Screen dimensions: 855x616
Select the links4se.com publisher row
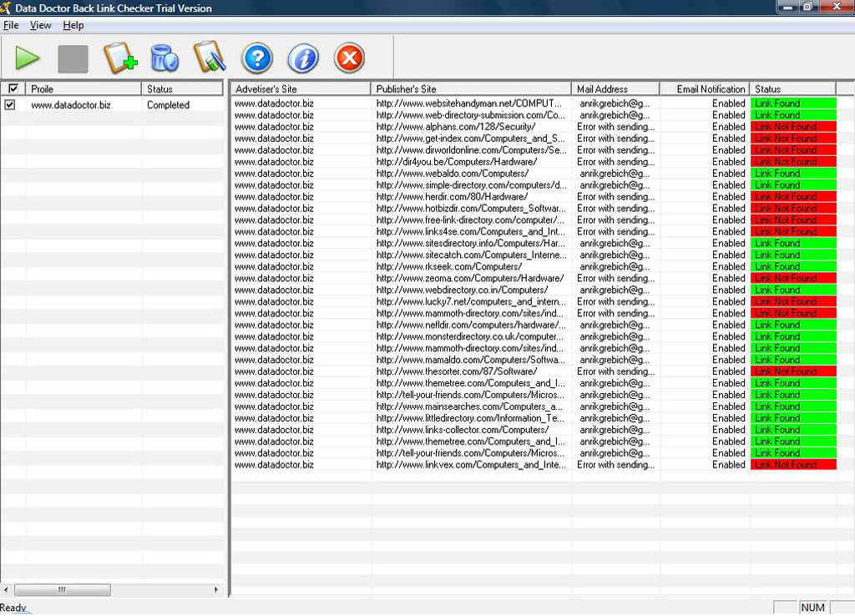coord(534,232)
